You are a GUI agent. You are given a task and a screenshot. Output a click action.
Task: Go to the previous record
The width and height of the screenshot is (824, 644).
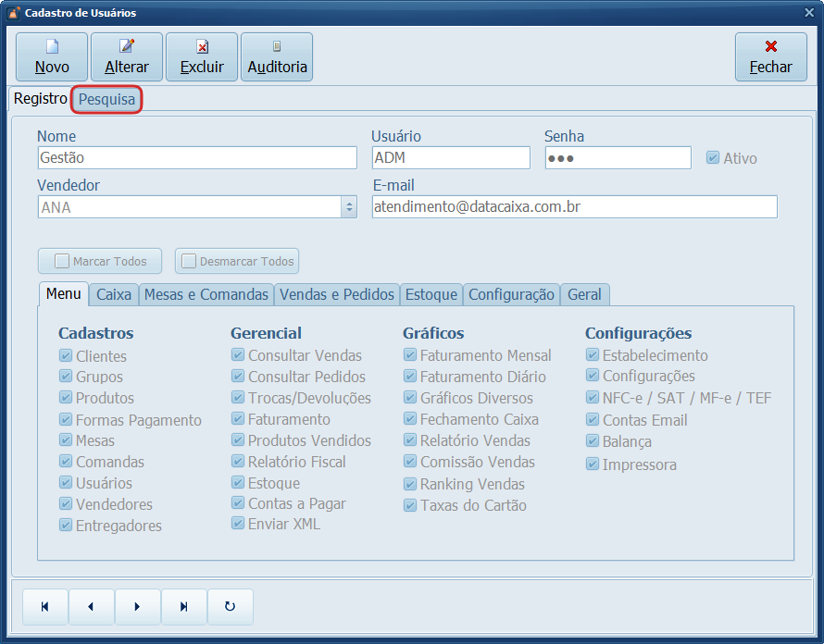point(92,607)
